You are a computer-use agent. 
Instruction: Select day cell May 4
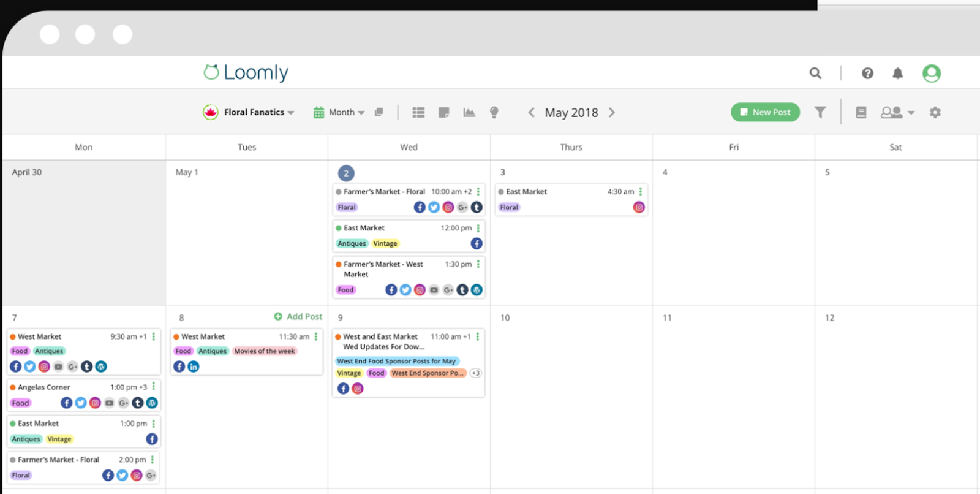[734, 233]
